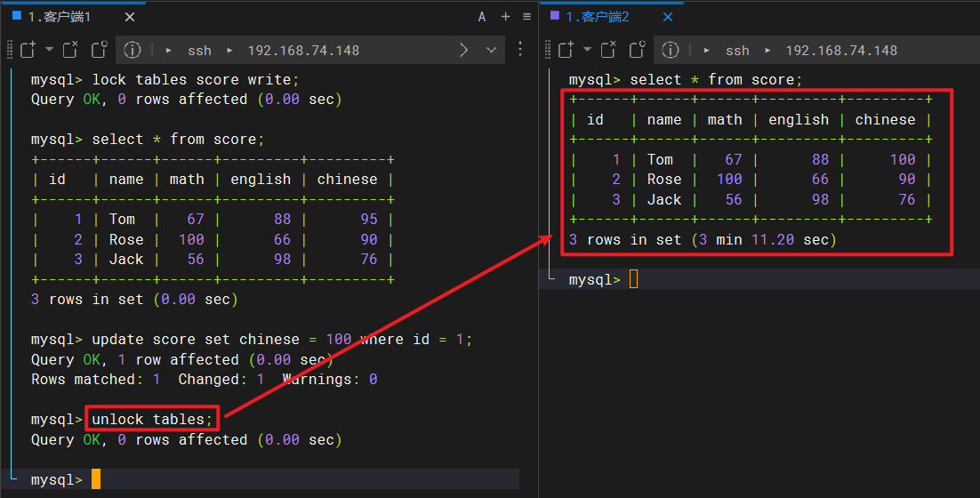980x498 pixels.
Task: Click the arrow before ssh in 客户端2 pane
Action: [x=707, y=51]
